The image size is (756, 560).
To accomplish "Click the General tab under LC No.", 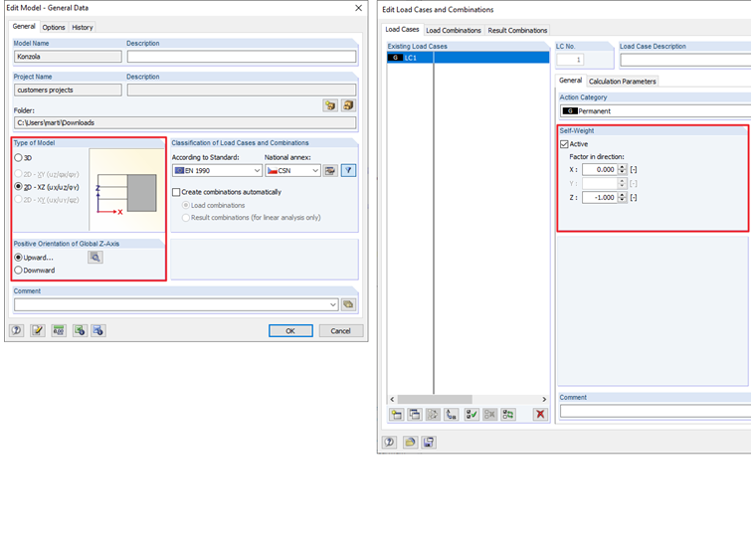I will click(x=570, y=81).
